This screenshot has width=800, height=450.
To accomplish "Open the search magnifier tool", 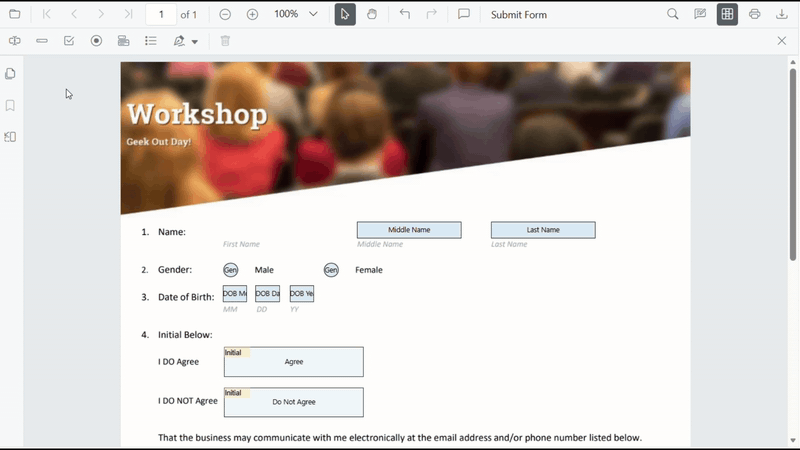I will (x=673, y=14).
